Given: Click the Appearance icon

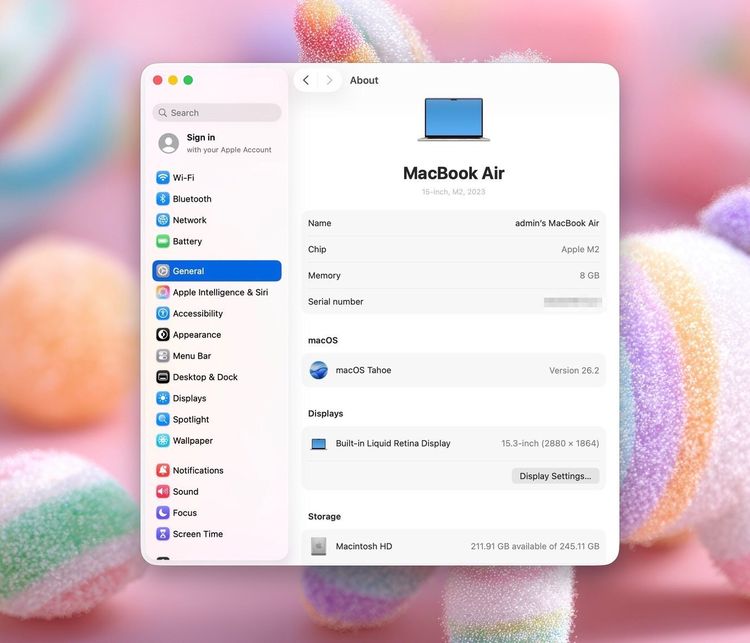Looking at the screenshot, I should pyautogui.click(x=163, y=334).
